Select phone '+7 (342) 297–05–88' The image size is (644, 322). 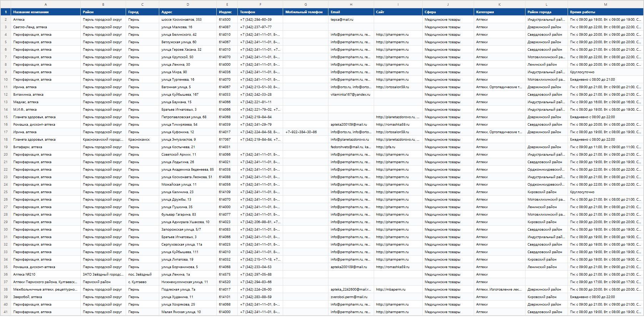coord(260,275)
